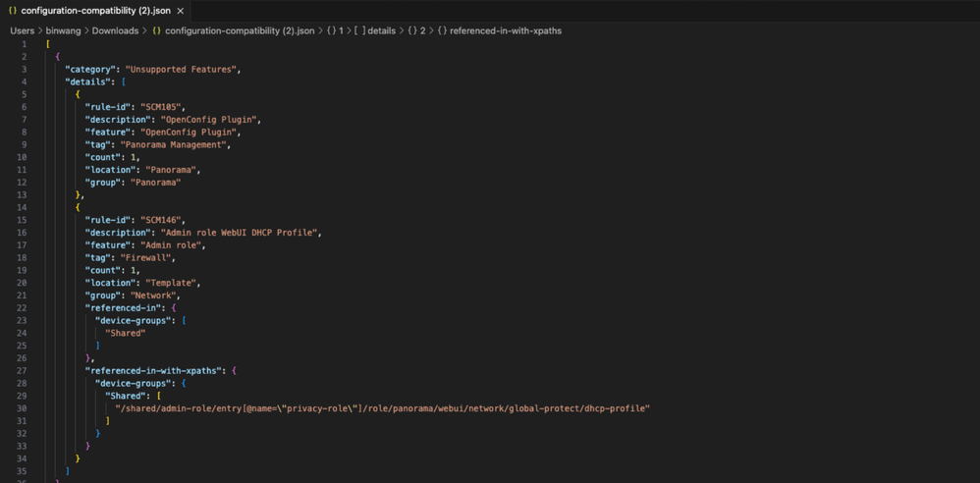Click the "Network" group value
This screenshot has width=980, height=483.
click(x=155, y=295)
